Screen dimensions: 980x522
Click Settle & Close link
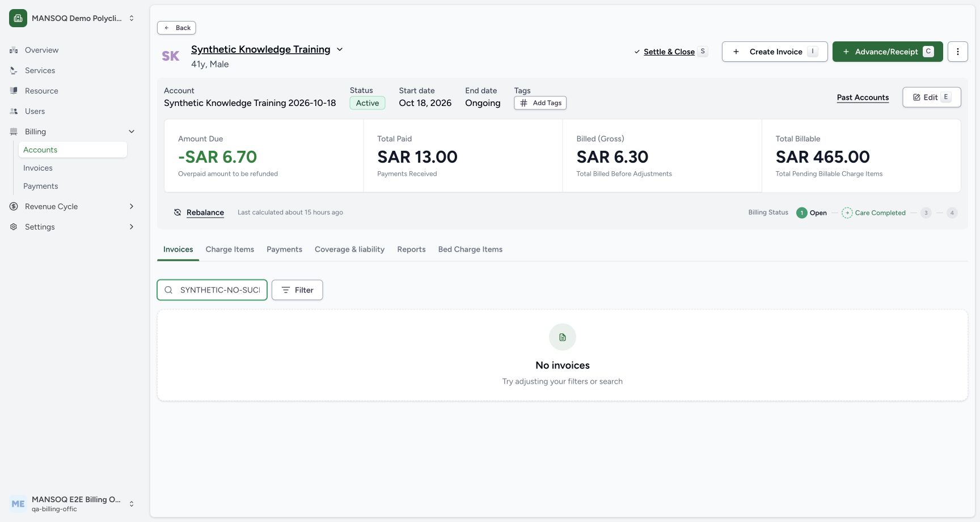[669, 52]
